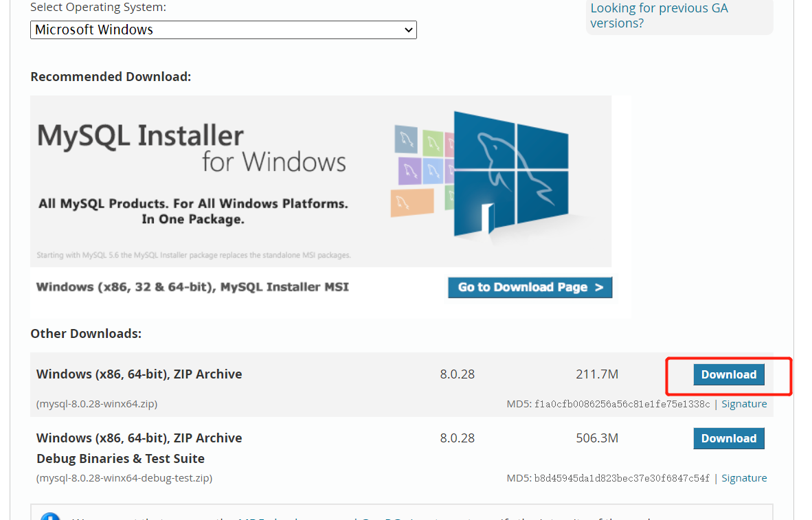Click the Debug Binaries & Test Suite label
The width and height of the screenshot is (812, 520).
[x=121, y=459]
